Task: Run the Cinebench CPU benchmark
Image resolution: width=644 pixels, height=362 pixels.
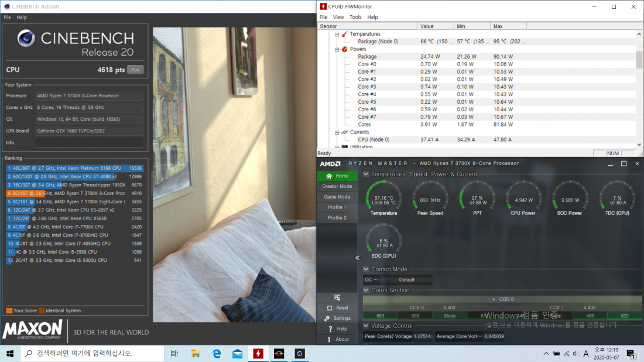Action: [135, 70]
